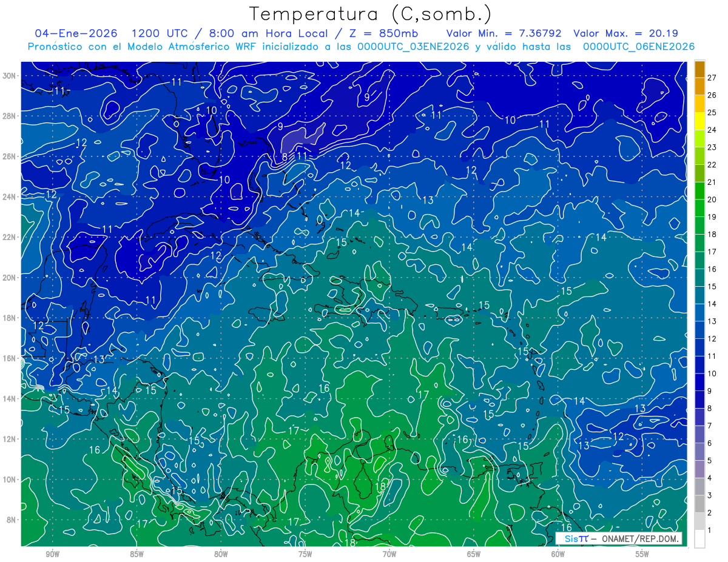Image resolution: width=728 pixels, height=562 pixels.
Task: Select the date '04-Ene-2026' in the header
Action: (x=76, y=33)
